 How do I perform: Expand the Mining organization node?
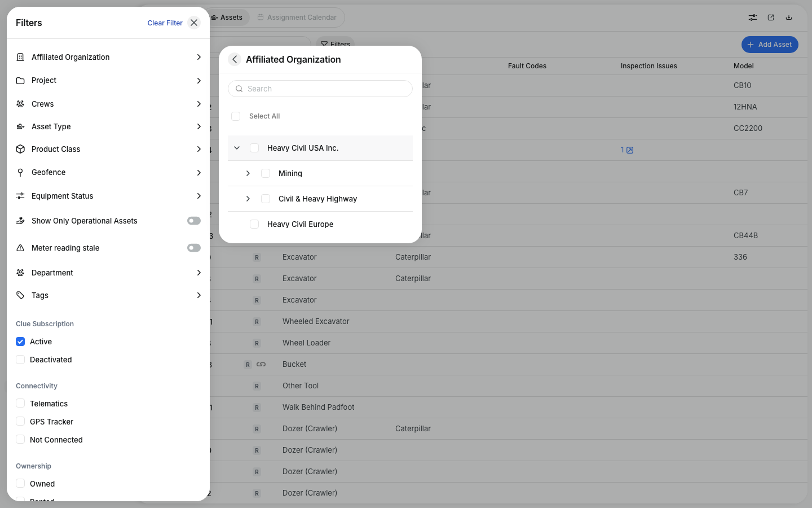[248, 173]
